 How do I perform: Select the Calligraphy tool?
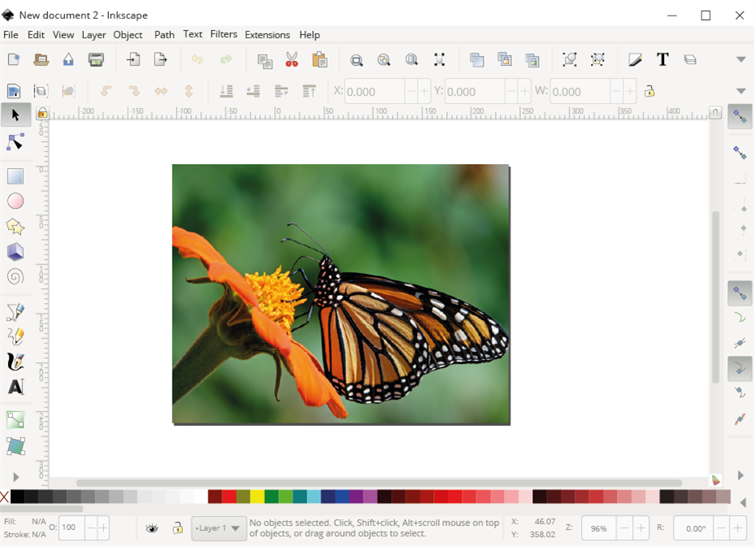15,361
